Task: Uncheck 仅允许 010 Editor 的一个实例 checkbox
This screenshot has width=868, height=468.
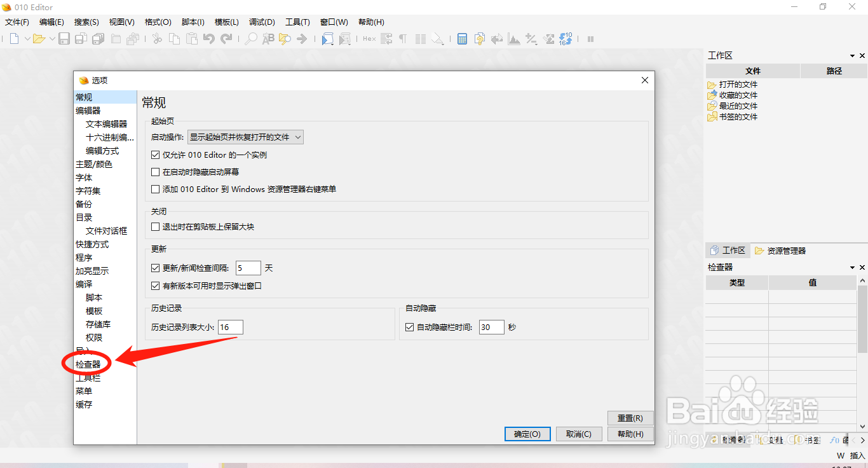Action: [x=155, y=155]
